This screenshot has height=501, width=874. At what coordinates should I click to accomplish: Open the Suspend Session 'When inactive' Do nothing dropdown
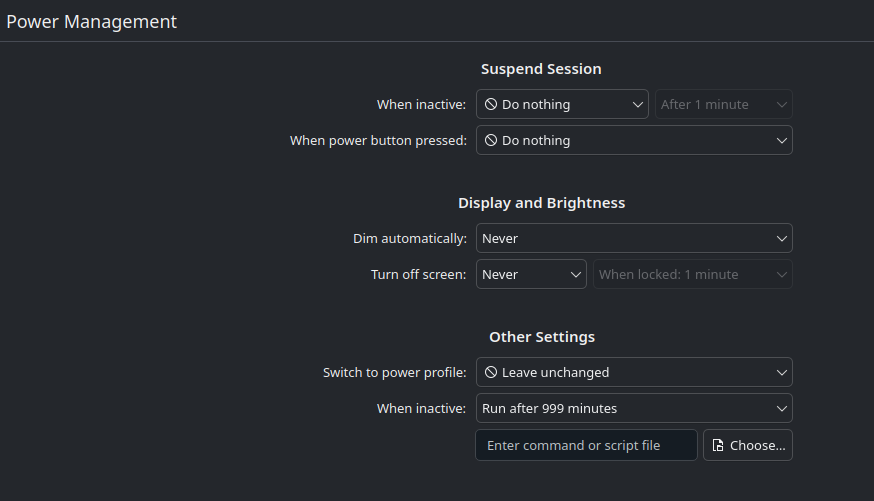coord(562,104)
